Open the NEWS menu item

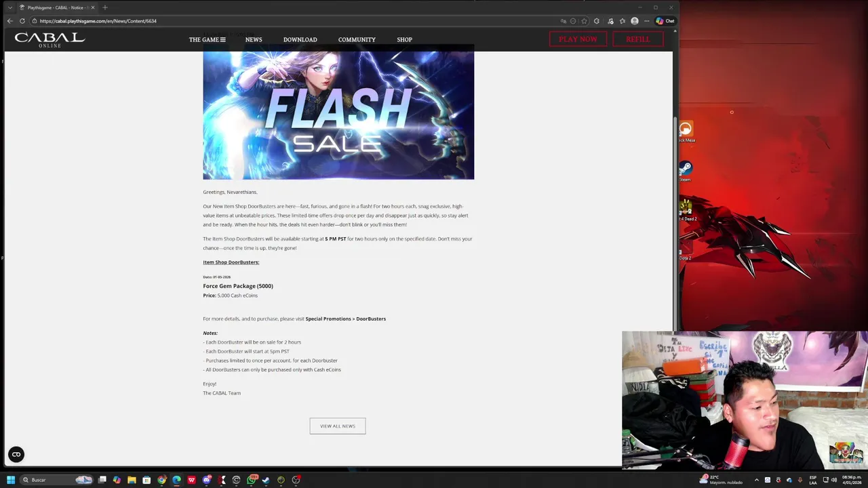(254, 39)
